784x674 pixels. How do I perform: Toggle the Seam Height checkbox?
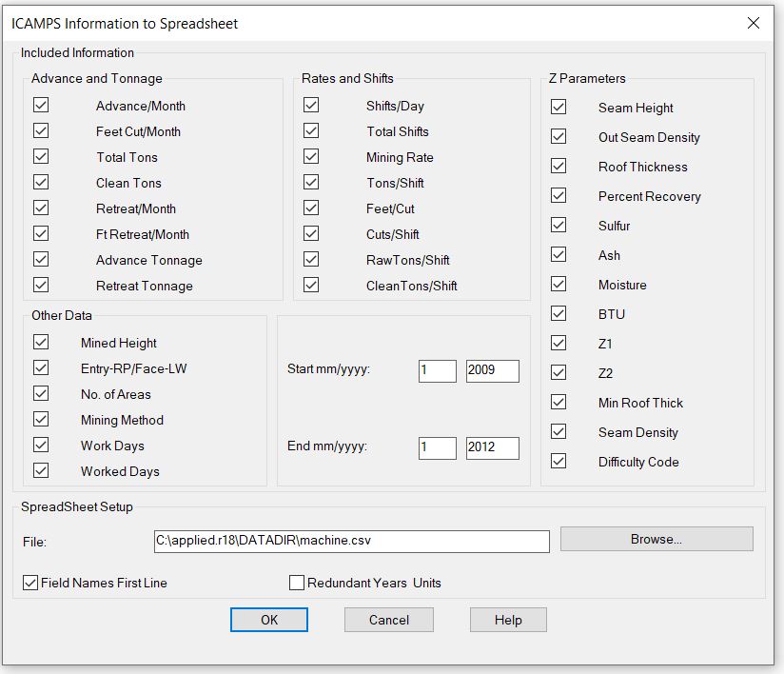pos(559,108)
